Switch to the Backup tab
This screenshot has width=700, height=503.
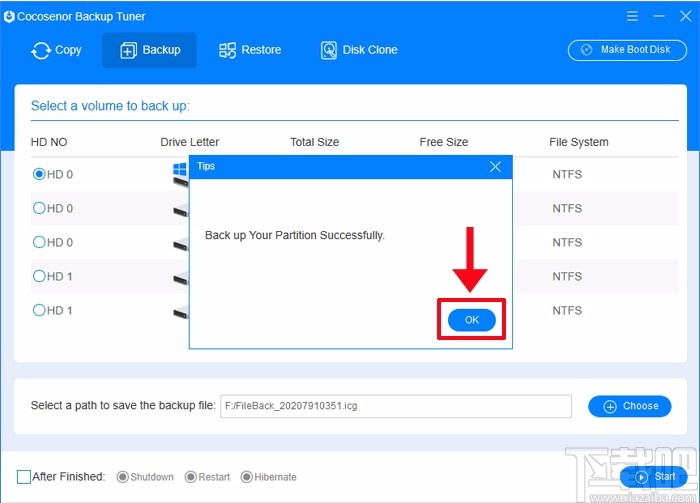[150, 50]
